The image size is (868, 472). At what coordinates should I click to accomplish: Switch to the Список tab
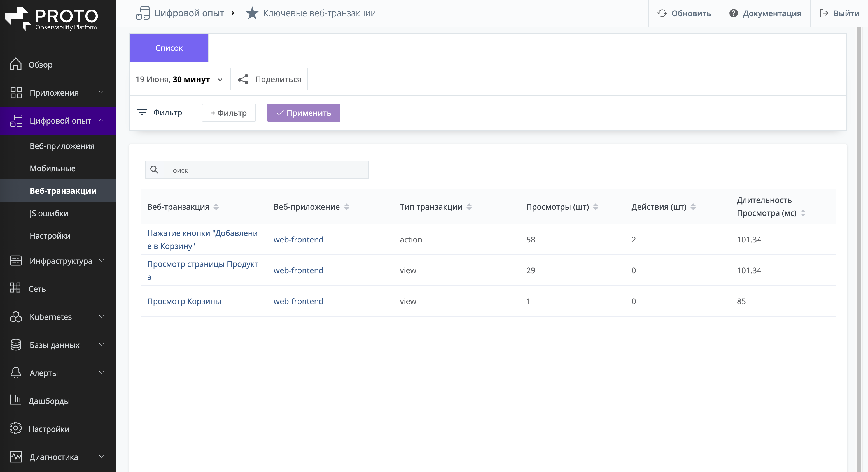pos(169,48)
